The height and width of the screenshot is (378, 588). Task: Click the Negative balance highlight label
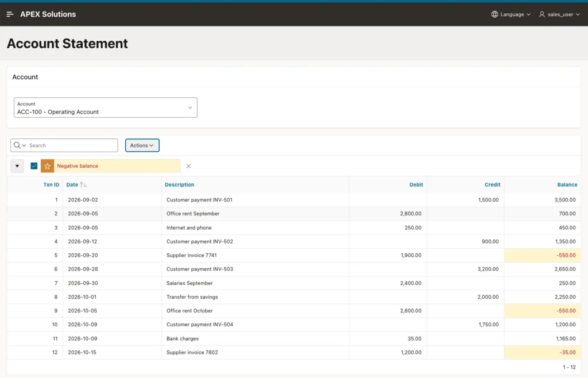78,166
